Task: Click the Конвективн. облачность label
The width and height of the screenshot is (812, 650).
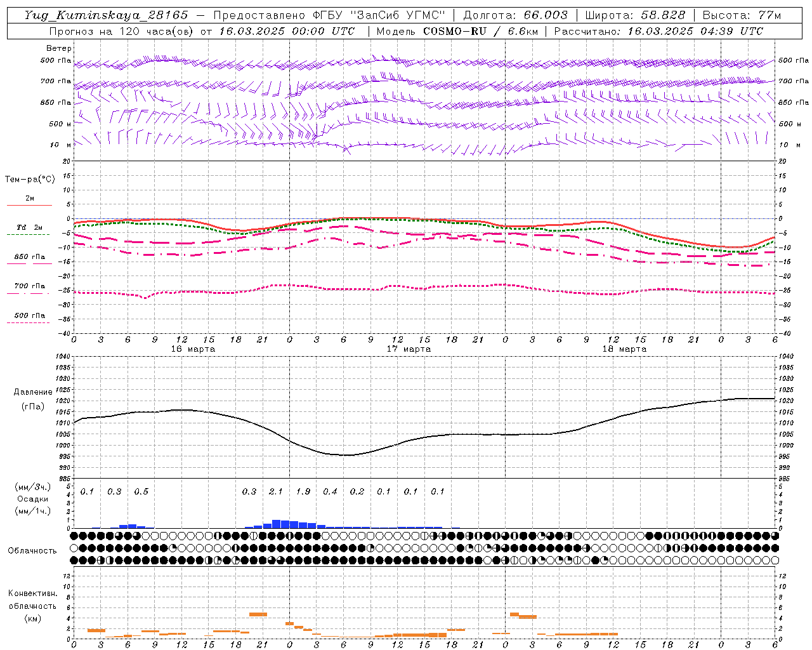Action: pos(32,599)
